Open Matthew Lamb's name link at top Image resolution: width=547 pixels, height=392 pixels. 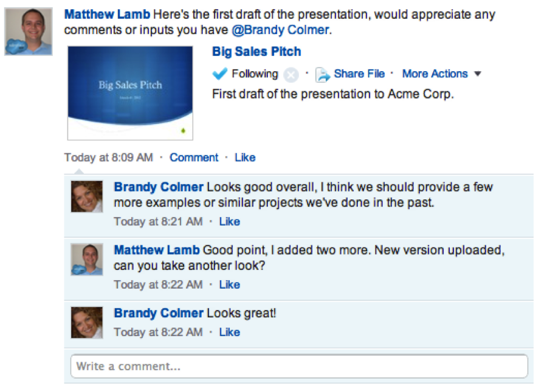click(107, 14)
